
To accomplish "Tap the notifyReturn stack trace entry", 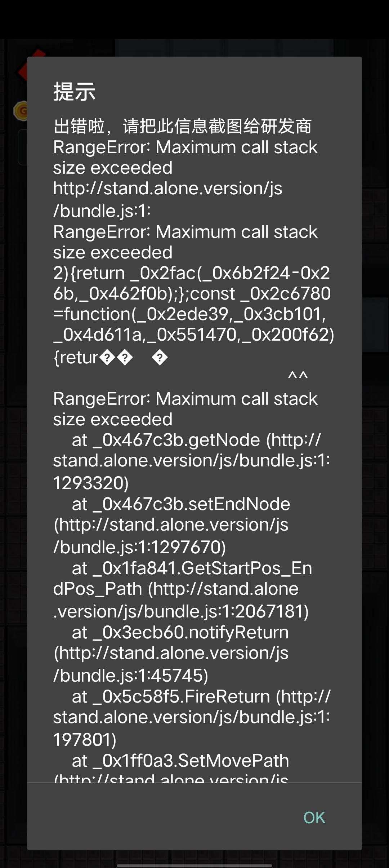I will click(x=180, y=633).
